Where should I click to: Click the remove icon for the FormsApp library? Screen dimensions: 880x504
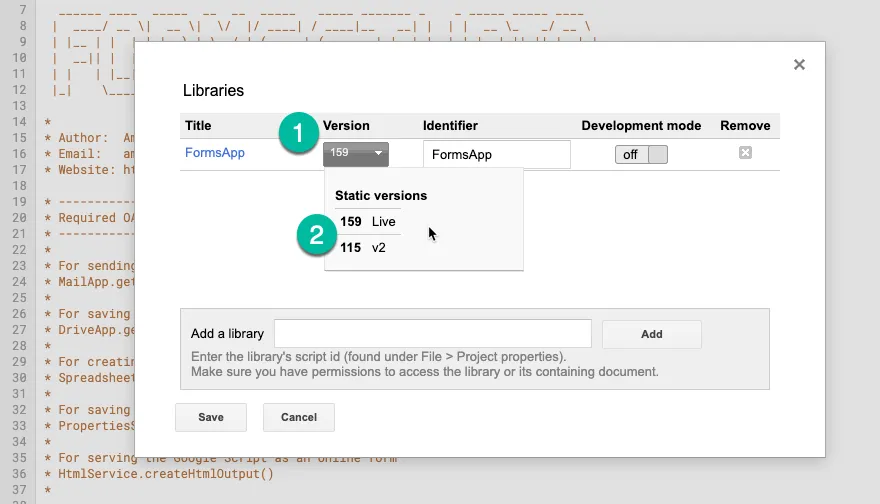(x=745, y=153)
